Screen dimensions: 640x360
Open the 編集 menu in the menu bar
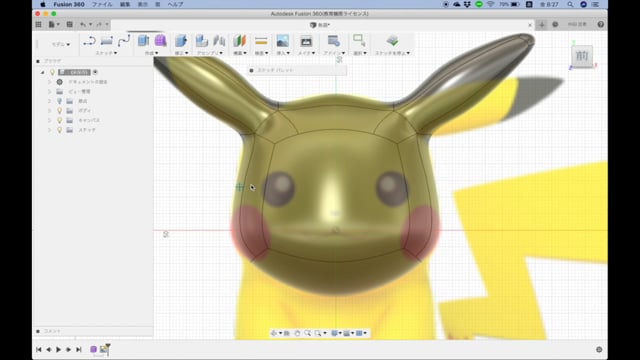(x=125, y=4)
